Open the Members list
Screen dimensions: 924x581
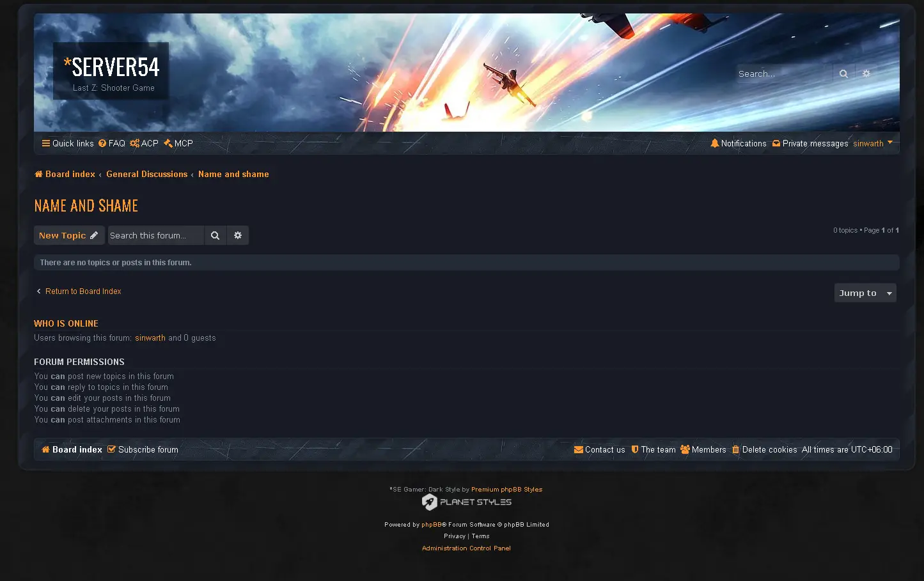coord(703,449)
